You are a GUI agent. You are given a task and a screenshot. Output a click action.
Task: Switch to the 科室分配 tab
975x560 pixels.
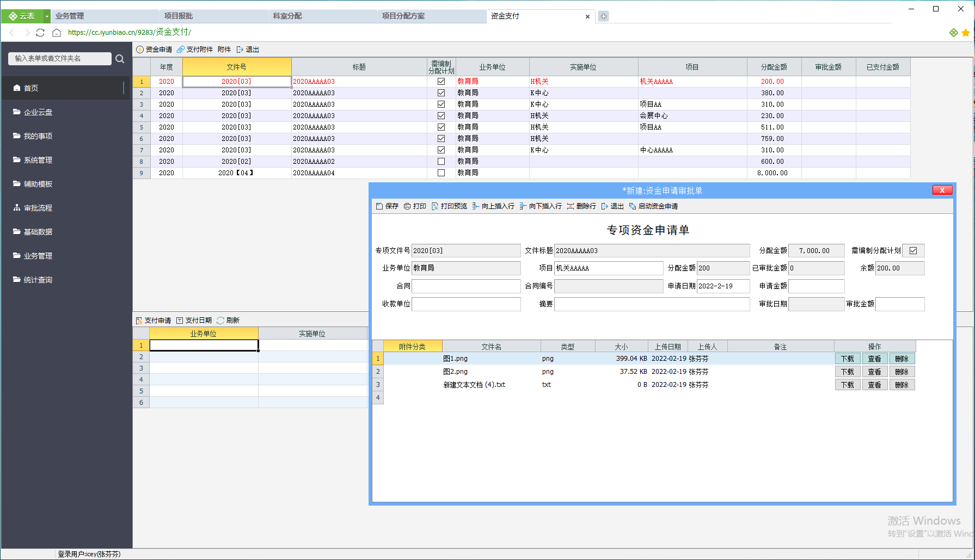(x=287, y=16)
